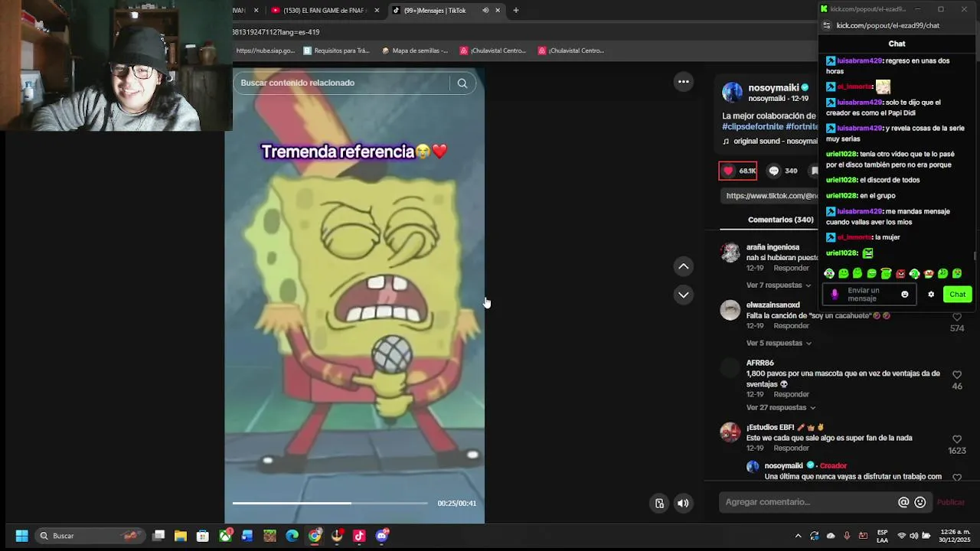Click Kick popout address bar URL
Screen dimensions: 980x551
(887, 25)
